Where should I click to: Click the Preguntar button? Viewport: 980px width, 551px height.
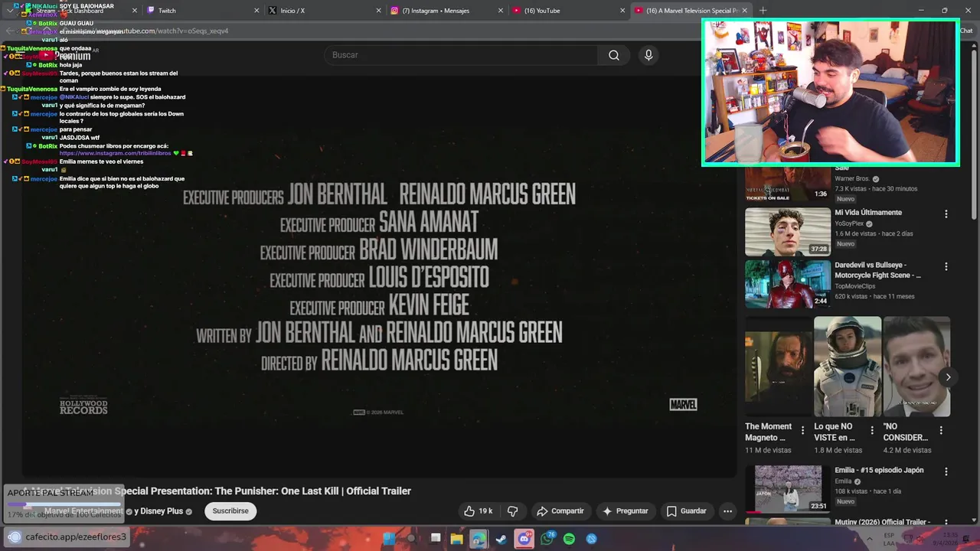click(626, 511)
